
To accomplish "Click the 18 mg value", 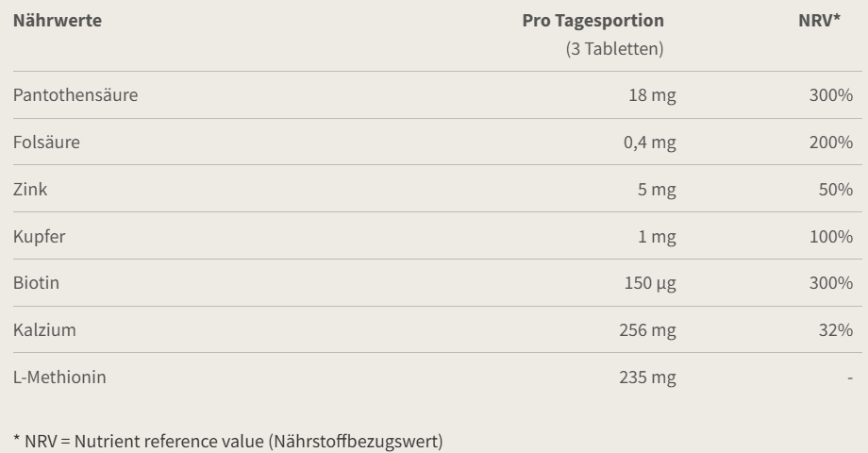I will (652, 95).
